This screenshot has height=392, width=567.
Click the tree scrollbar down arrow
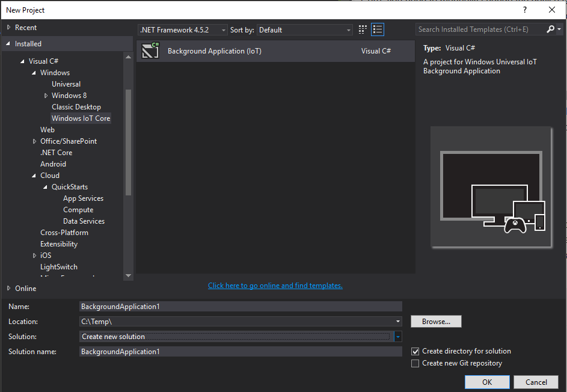(128, 275)
